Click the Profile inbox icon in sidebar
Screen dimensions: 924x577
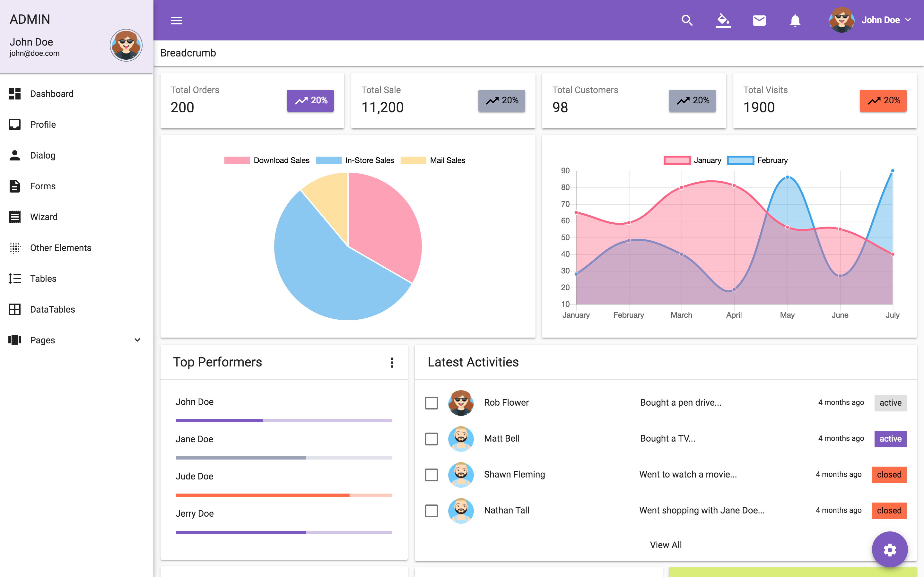(x=15, y=125)
